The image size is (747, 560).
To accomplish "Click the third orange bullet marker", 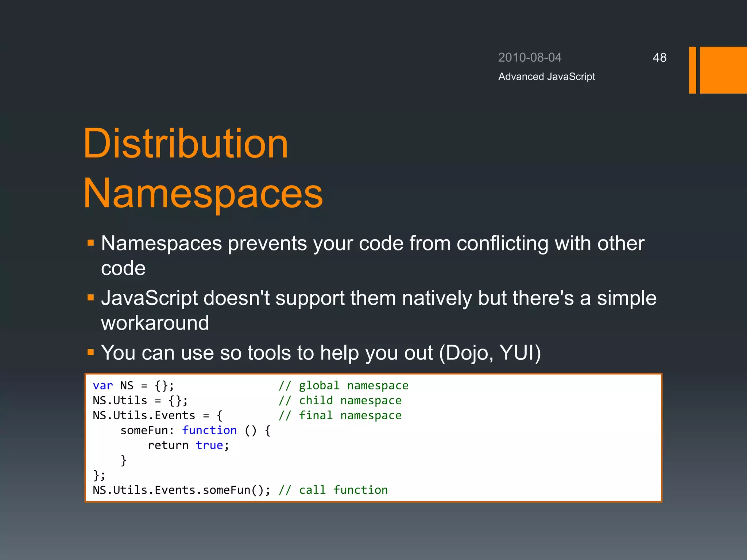I will click(91, 353).
